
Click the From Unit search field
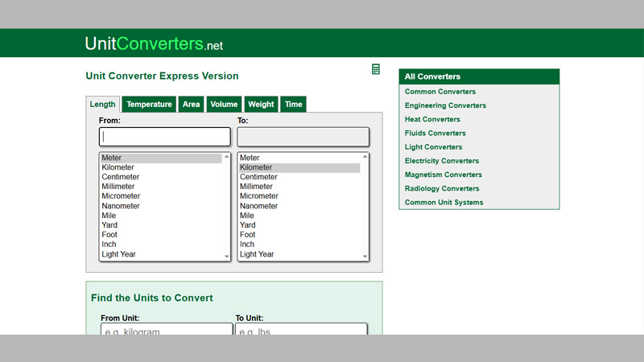(x=167, y=330)
